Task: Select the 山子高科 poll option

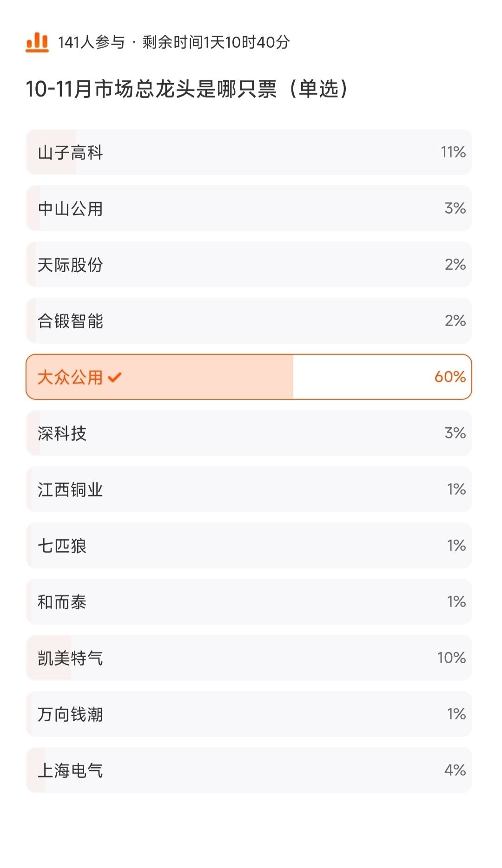Action: (x=249, y=152)
